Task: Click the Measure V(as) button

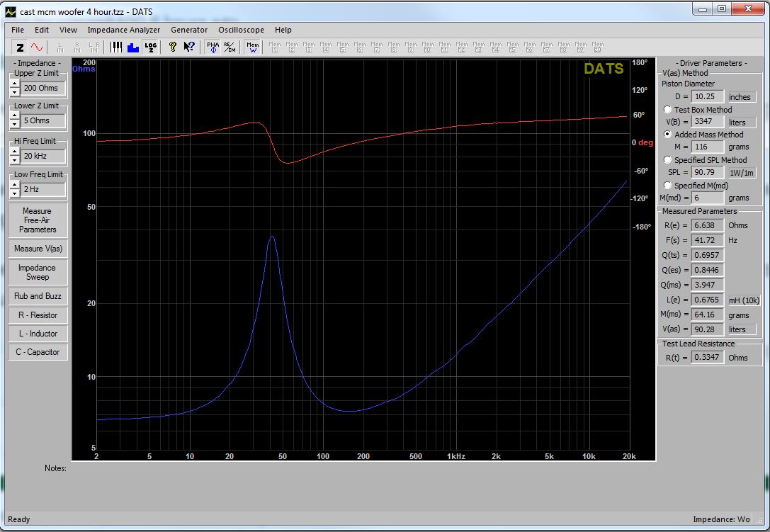Action: 38,249
